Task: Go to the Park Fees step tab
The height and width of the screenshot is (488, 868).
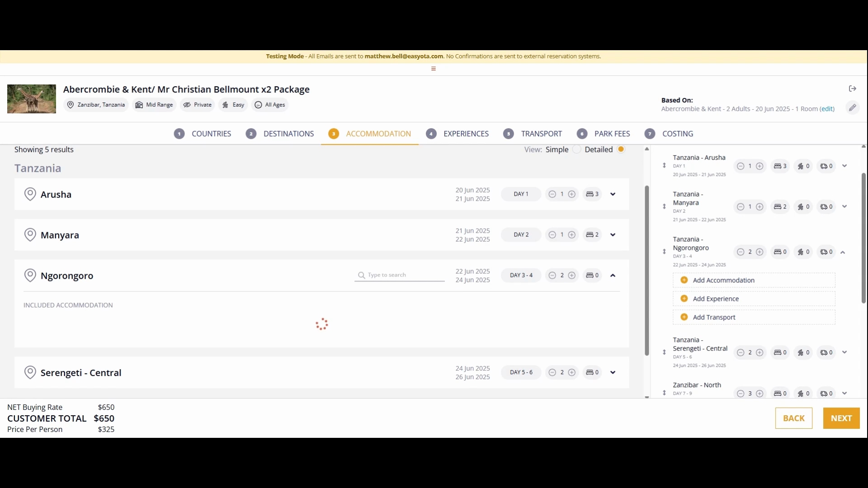Action: tap(604, 134)
